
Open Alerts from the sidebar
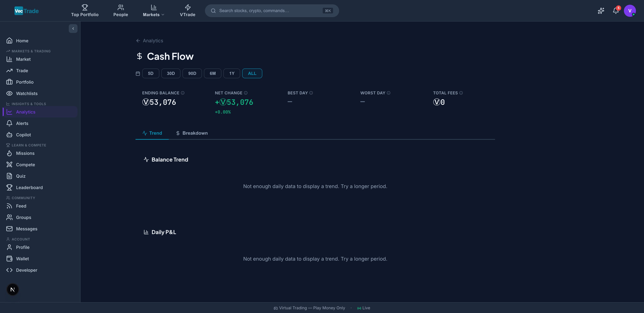coord(40,123)
